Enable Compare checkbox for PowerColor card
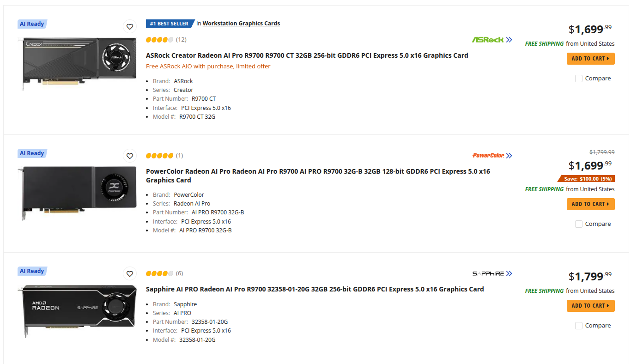The height and width of the screenshot is (364, 637). 579,224
